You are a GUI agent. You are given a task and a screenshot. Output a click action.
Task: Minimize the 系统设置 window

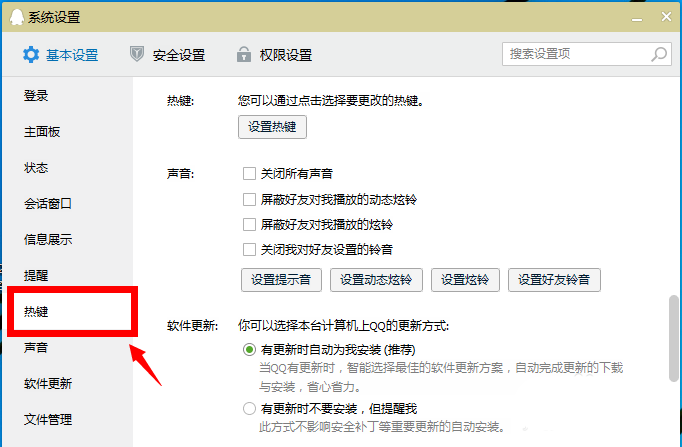click(x=637, y=18)
